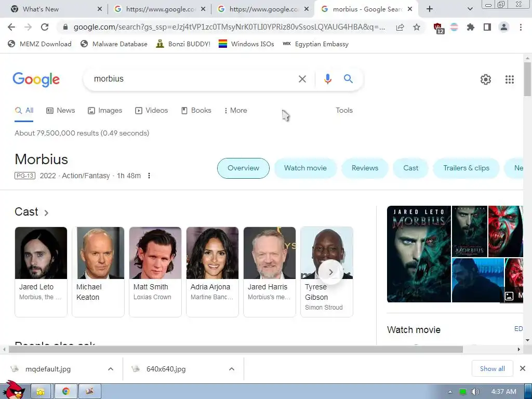Switch to the What's New tab
Screen dimensions: 532x399
click(55, 9)
